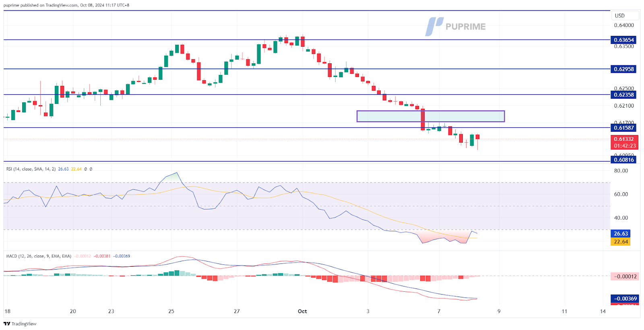Screen dimensions: 644x330
Task: Click the blue -0.00369 MACD axis label
Action: tap(625, 299)
